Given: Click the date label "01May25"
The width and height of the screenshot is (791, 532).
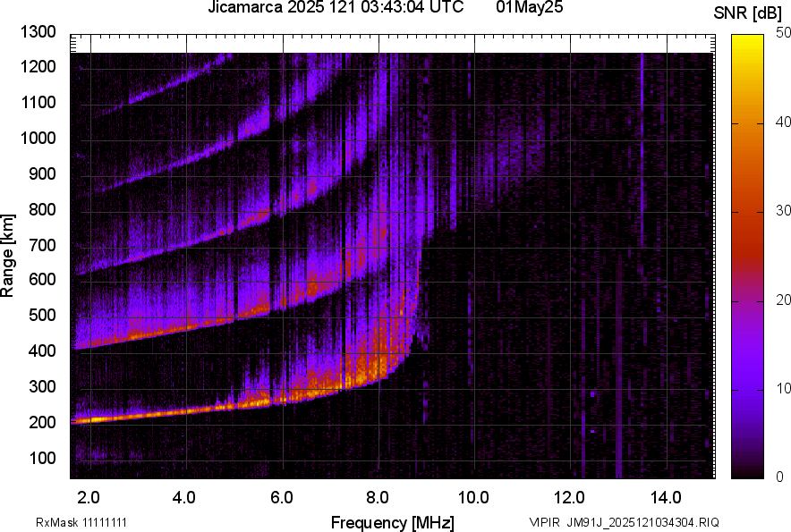Looking at the screenshot, I should click(x=529, y=7).
